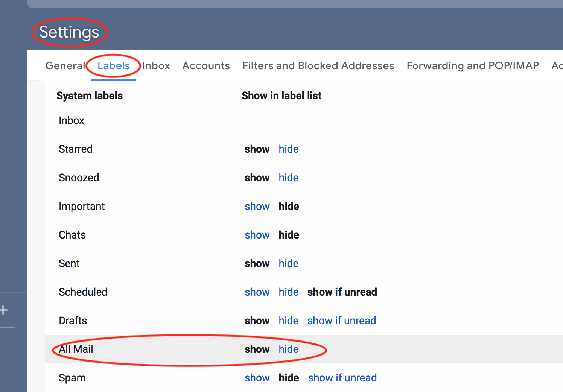Show the Important label
563x392 pixels.
[x=257, y=206]
